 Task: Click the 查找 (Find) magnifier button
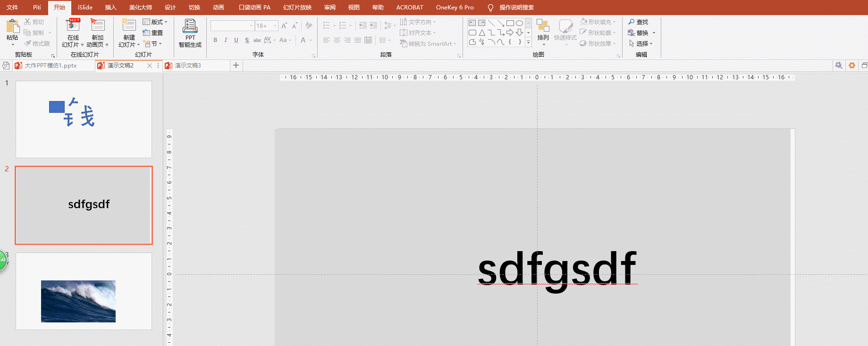[x=638, y=22]
